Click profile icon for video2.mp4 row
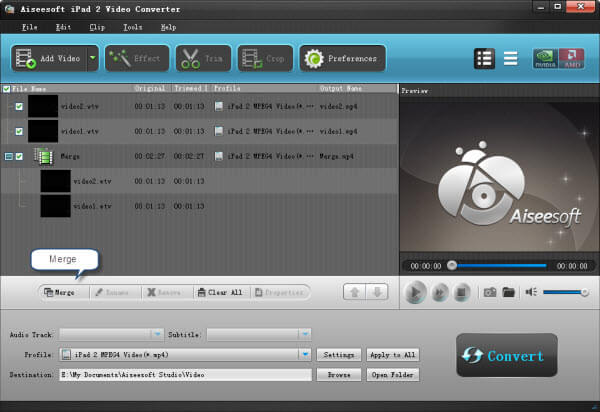The image size is (600, 412). pyautogui.click(x=218, y=106)
